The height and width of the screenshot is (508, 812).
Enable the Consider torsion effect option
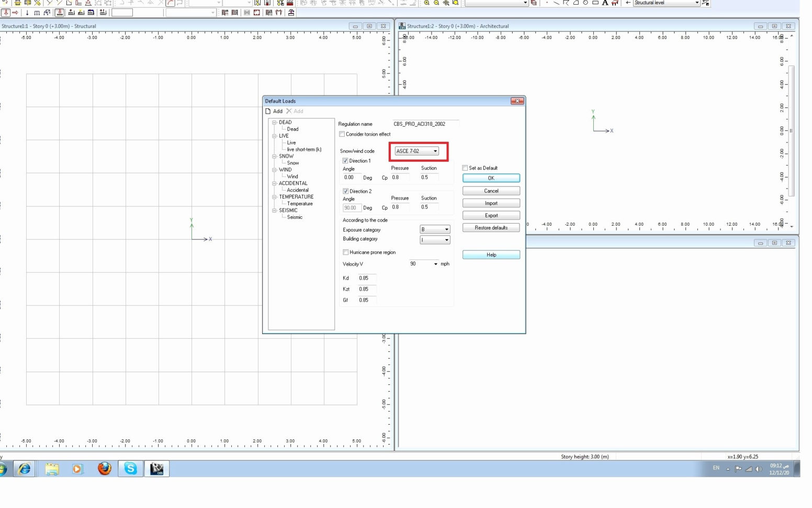[342, 134]
